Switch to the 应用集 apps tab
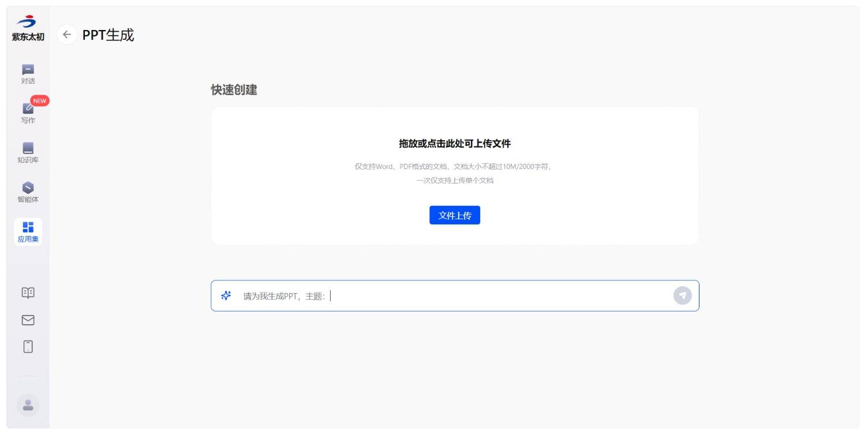This screenshot has height=435, width=868. [28, 232]
